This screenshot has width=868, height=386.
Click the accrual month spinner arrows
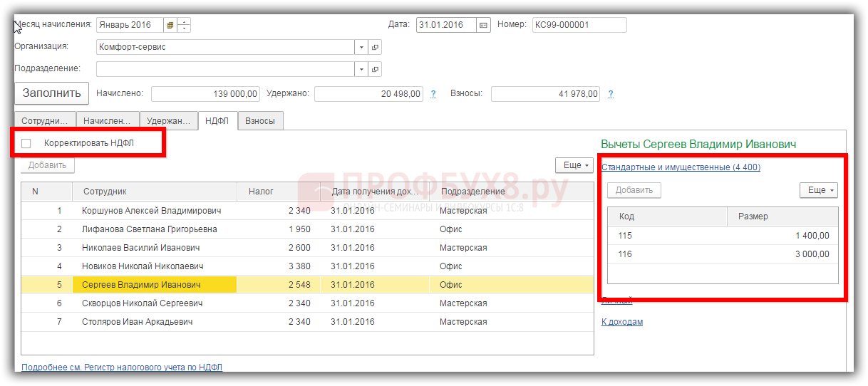pyautogui.click(x=184, y=25)
